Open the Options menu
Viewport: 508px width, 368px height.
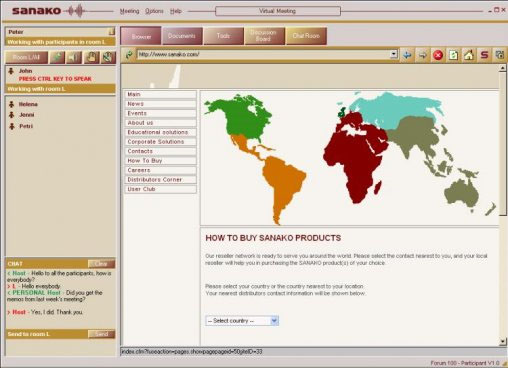(154, 11)
